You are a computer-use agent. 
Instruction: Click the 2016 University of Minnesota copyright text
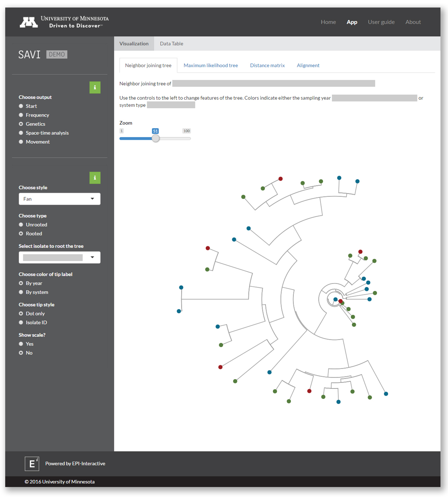60,482
